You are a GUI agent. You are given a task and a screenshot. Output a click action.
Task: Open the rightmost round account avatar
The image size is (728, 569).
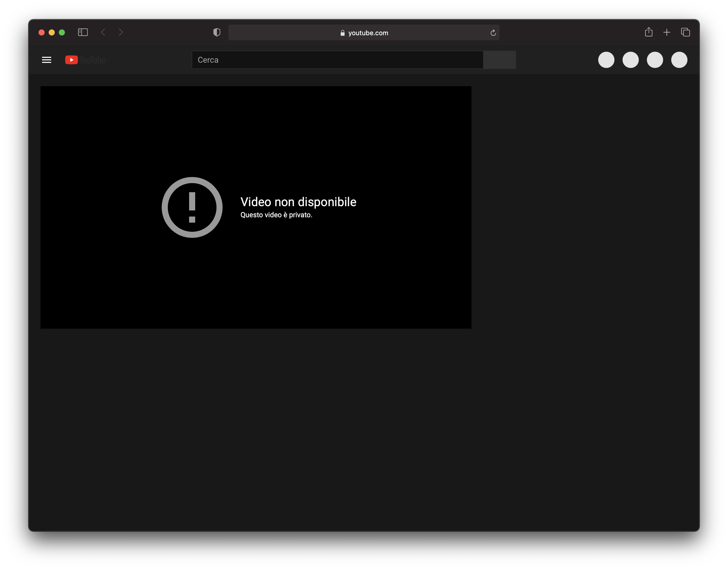tap(679, 60)
